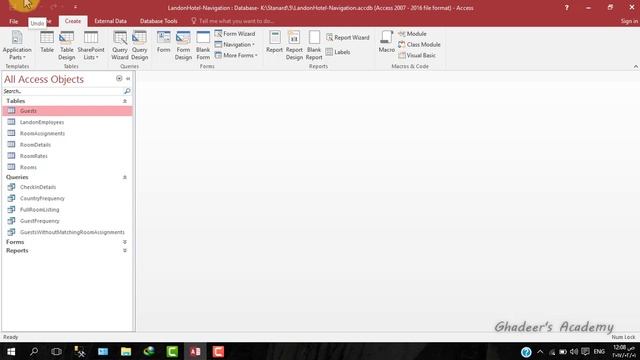Click the Tell me search box
Image resolution: width=640 pixels, height=360 pixels.
click(x=233, y=21)
